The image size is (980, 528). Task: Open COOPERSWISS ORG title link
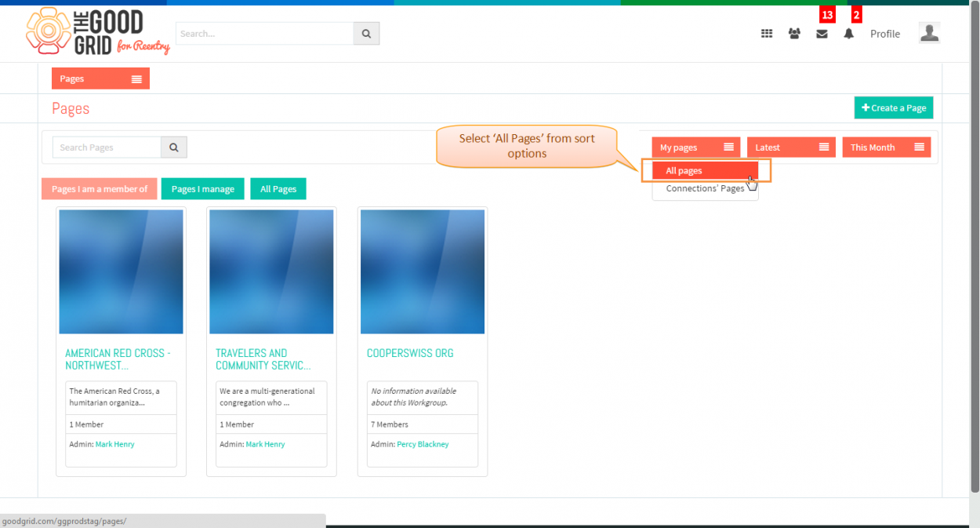coord(410,353)
